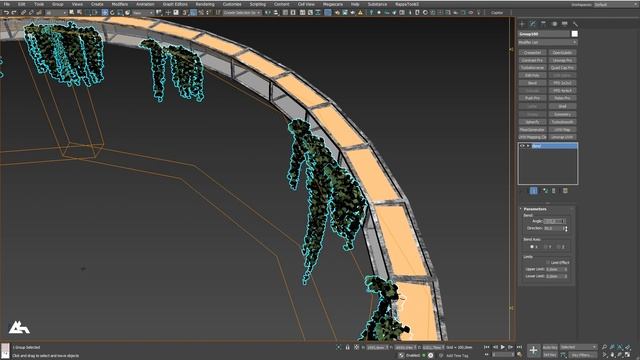
Task: Click Selection Lock toggle in status bar
Action: pos(348,347)
